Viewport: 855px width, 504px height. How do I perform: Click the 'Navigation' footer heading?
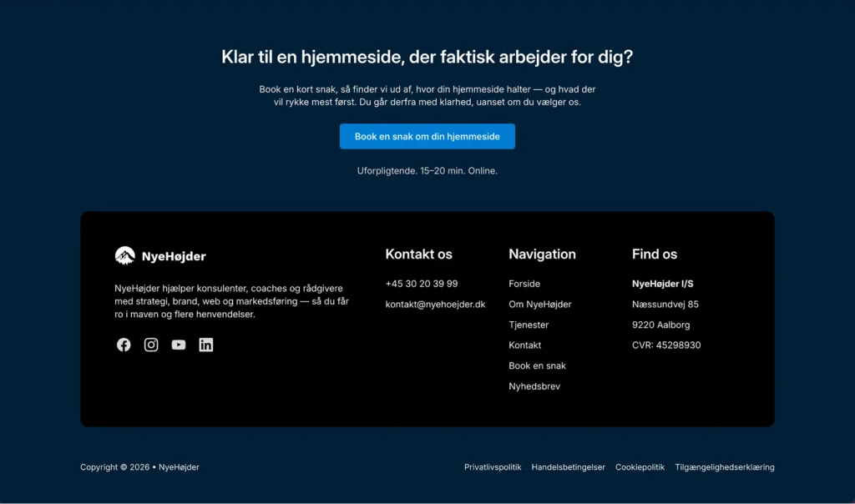pyautogui.click(x=542, y=255)
